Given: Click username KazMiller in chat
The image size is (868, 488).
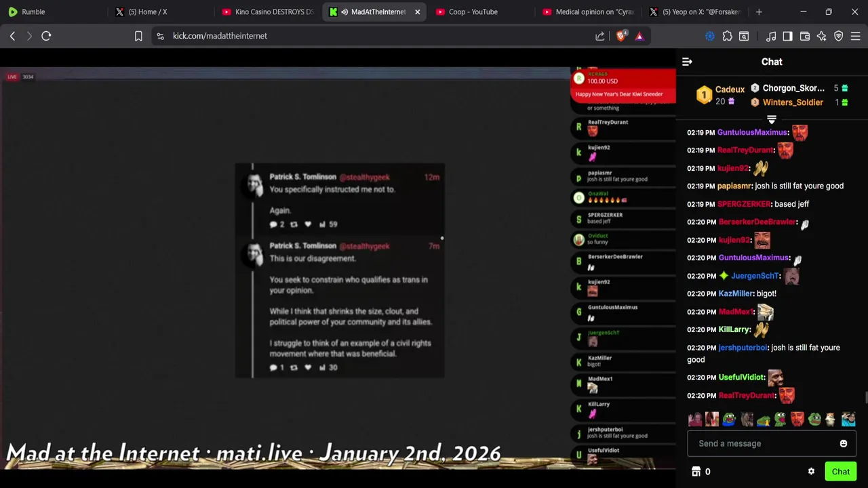Looking at the screenshot, I should click(x=735, y=293).
